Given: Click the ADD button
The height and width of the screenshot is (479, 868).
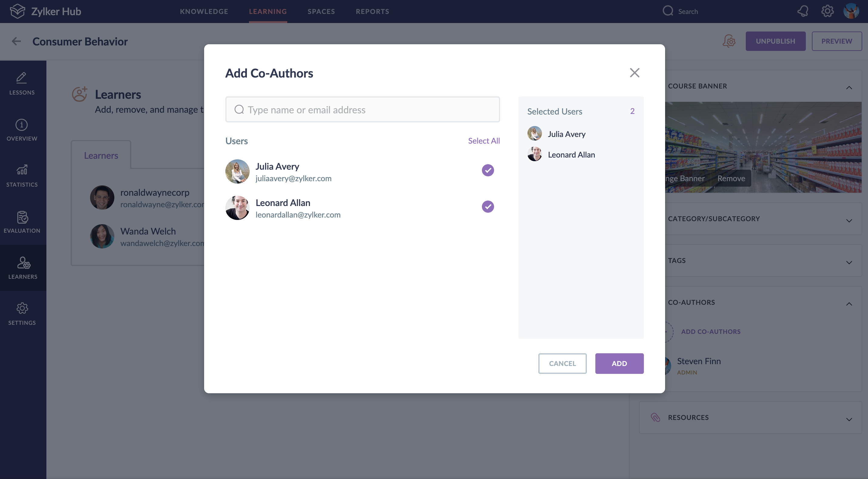Looking at the screenshot, I should point(619,364).
